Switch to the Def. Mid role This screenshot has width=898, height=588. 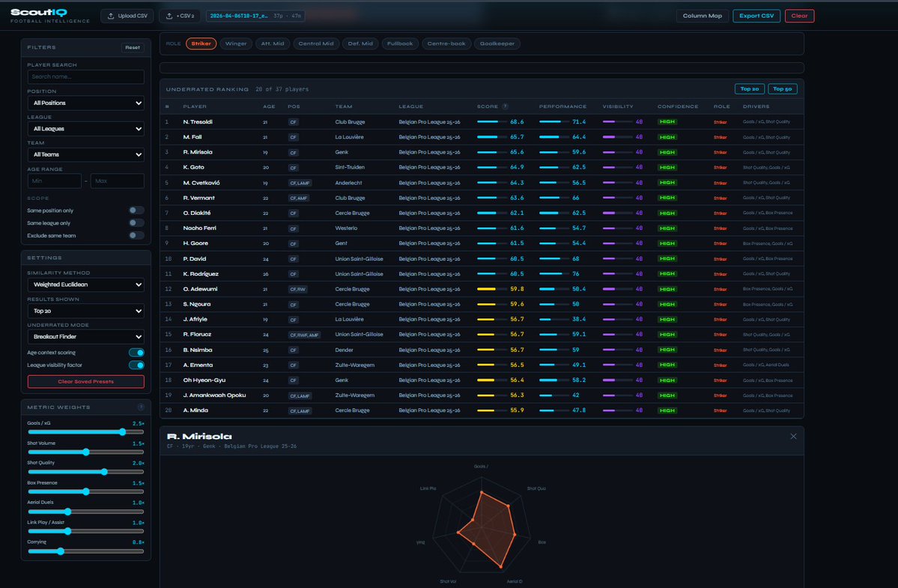tap(360, 43)
